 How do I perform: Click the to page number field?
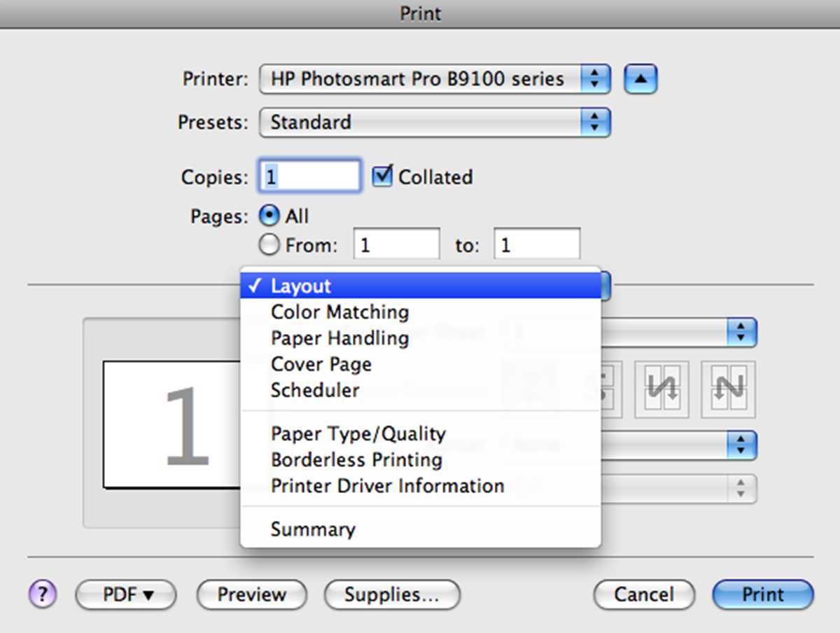coord(537,245)
